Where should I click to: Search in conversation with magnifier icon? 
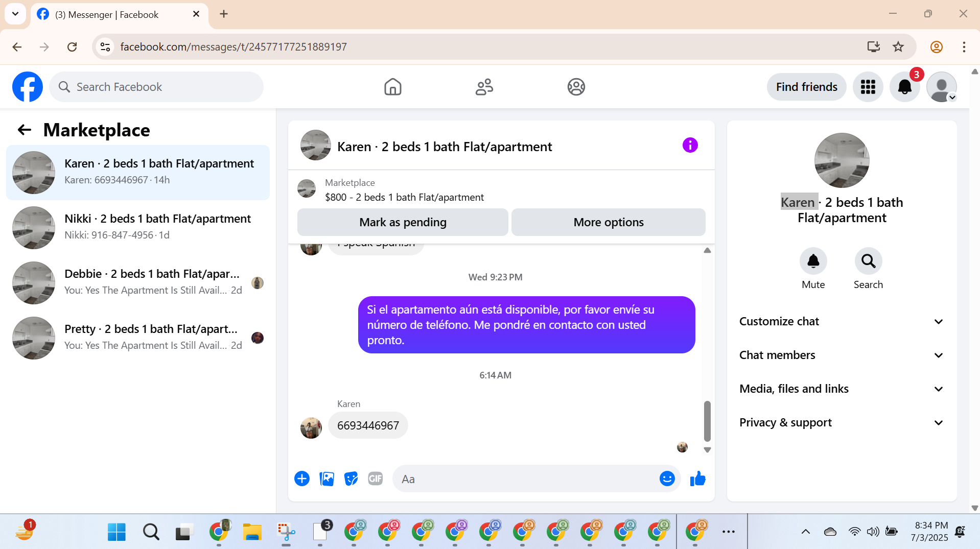click(x=868, y=261)
